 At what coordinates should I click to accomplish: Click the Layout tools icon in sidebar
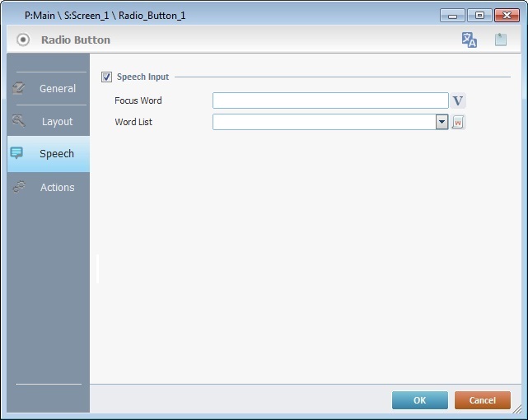point(17,121)
